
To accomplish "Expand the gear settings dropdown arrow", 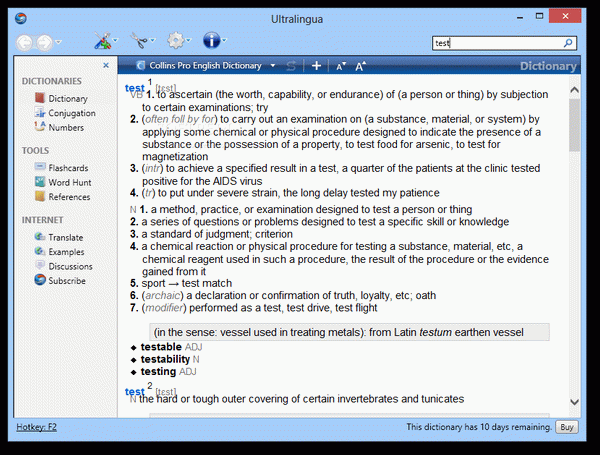I will click(189, 40).
